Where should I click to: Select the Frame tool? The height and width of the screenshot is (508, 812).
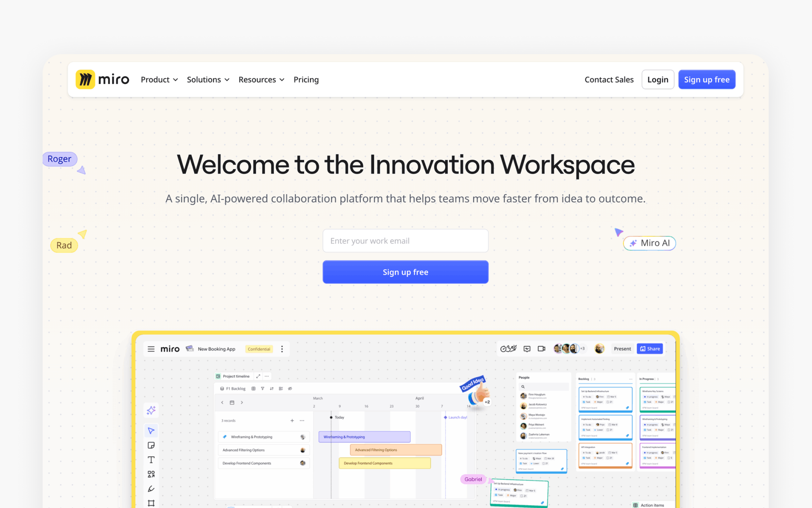[x=151, y=503]
